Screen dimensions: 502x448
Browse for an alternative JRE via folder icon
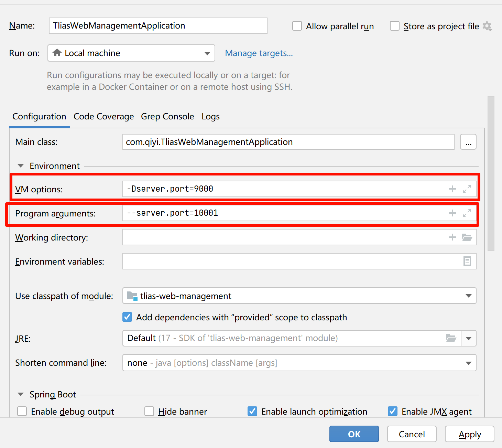[451, 338]
